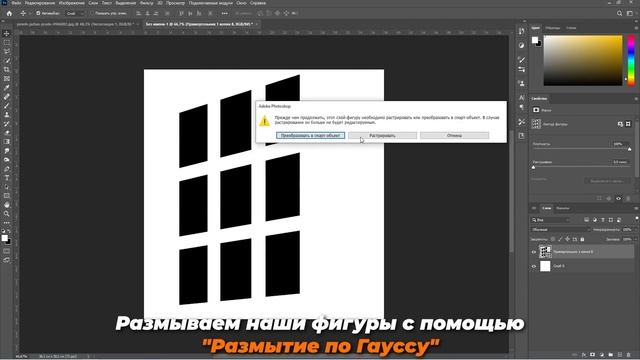Image resolution: width=640 pixels, height=360 pixels.
Task: Open the 3D menu
Action: coord(160,3)
